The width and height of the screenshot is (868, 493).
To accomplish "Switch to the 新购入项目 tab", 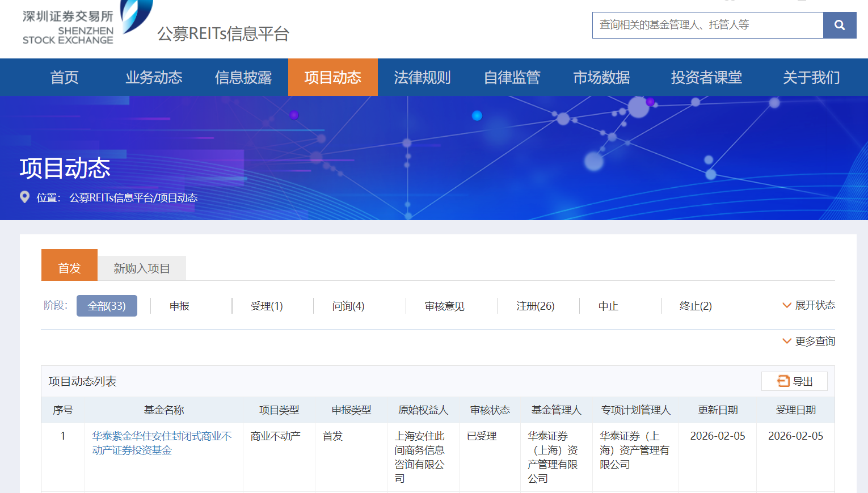I will pyautogui.click(x=142, y=268).
